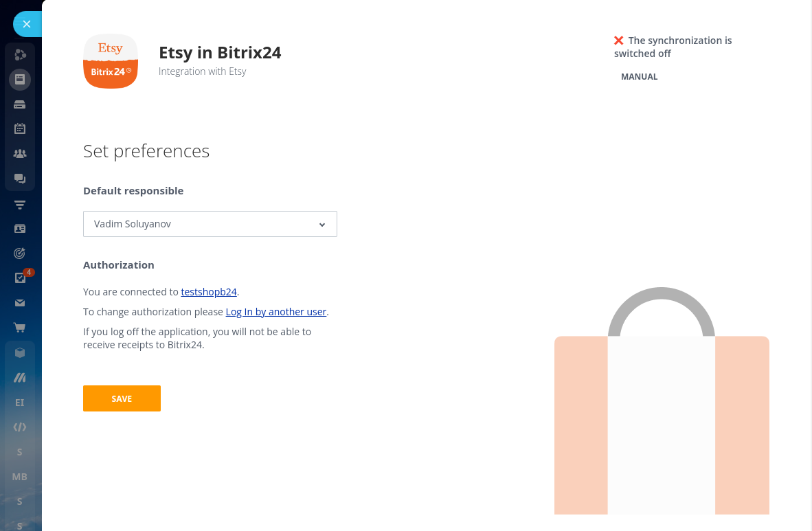The width and height of the screenshot is (812, 531).
Task: Open the chat bubbles icon in sidebar
Action: pyautogui.click(x=20, y=179)
